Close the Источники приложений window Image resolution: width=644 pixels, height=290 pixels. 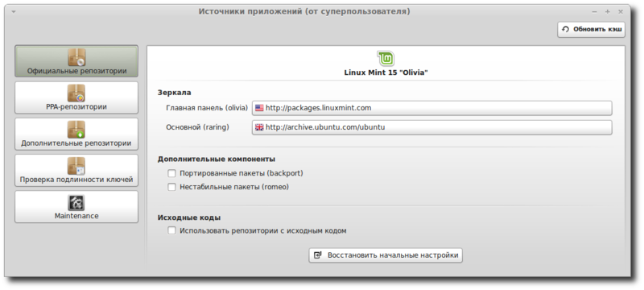click(x=621, y=12)
